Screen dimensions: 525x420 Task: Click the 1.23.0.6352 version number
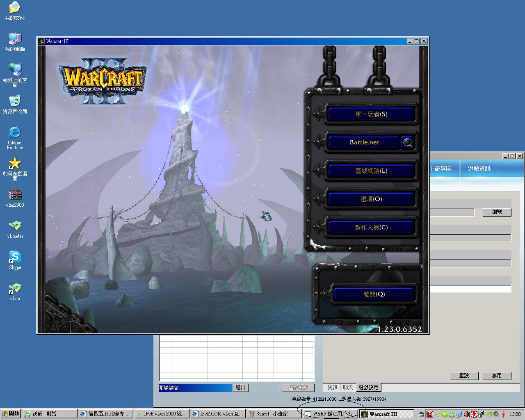[399, 329]
